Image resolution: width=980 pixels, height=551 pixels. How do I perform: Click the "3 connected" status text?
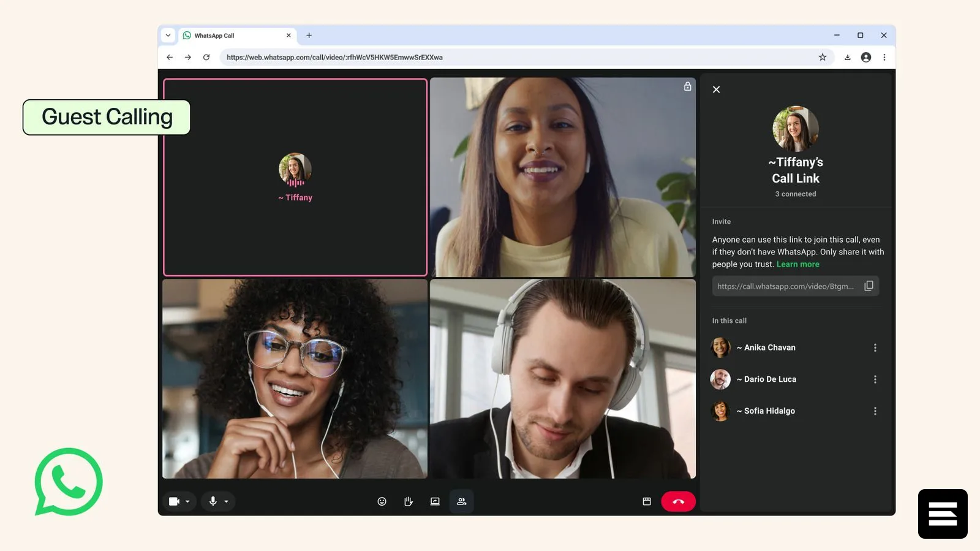click(x=796, y=194)
